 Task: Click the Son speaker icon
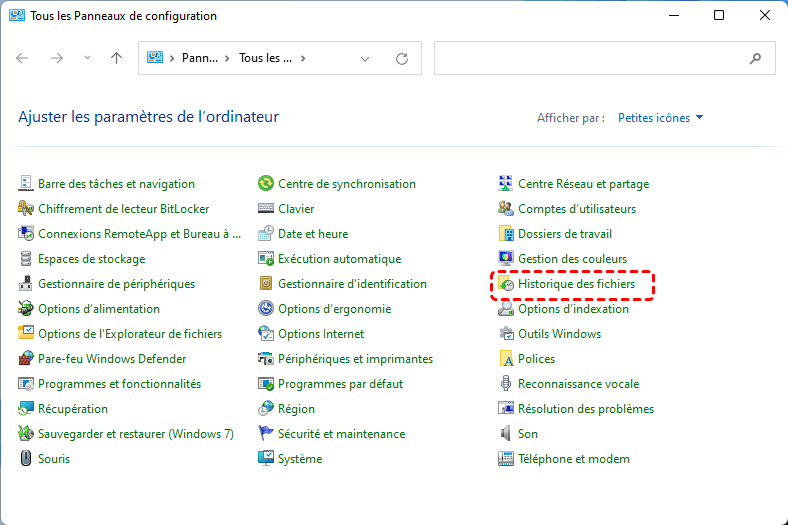click(x=506, y=434)
